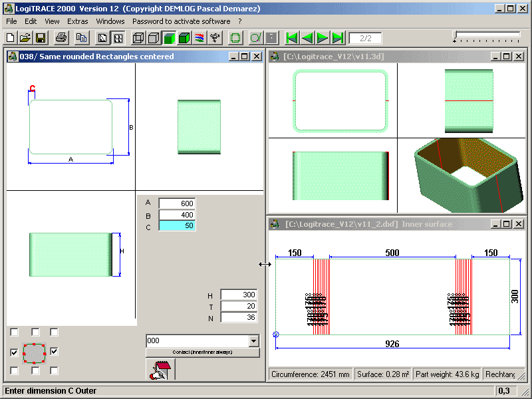Uncheck the left-middle checked checkbox

click(x=15, y=352)
